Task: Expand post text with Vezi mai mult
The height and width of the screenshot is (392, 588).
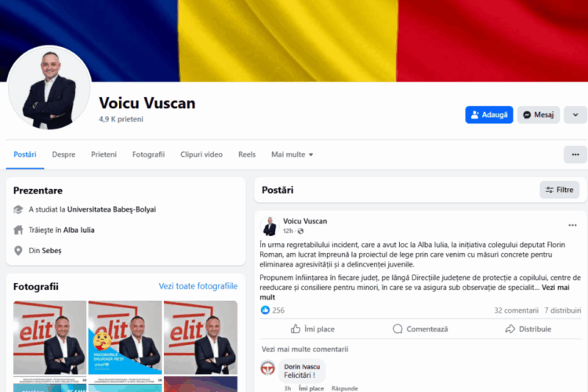Action: [415, 292]
